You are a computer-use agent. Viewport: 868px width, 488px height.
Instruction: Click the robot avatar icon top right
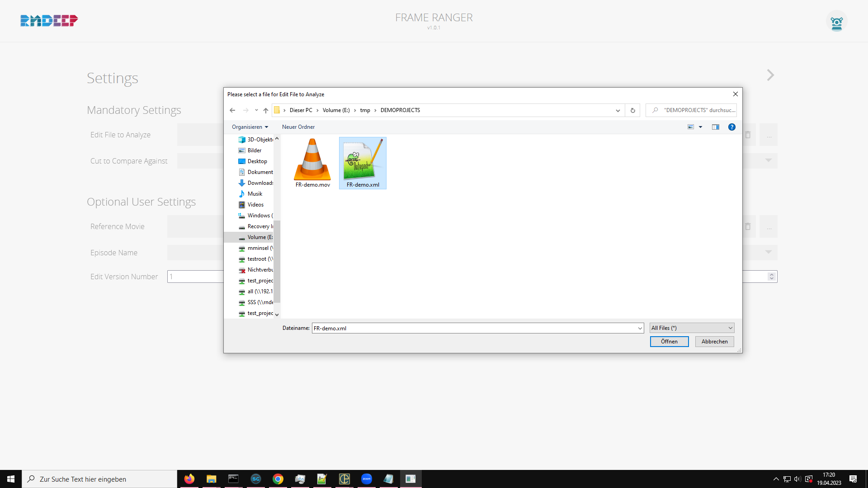pyautogui.click(x=836, y=22)
